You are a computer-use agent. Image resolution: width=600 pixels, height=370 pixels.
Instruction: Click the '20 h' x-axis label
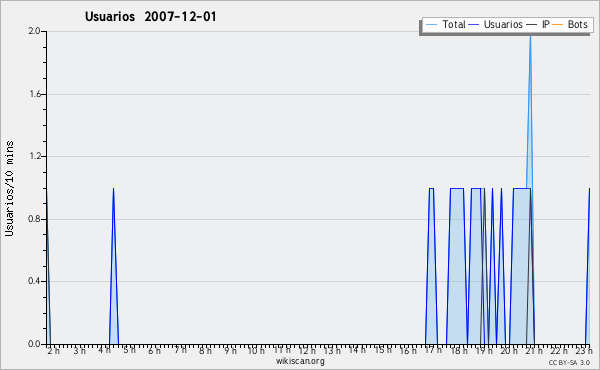tap(509, 350)
